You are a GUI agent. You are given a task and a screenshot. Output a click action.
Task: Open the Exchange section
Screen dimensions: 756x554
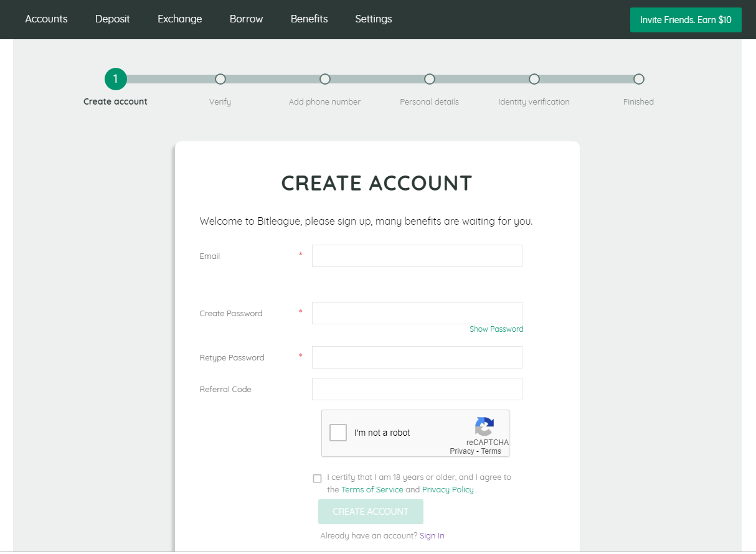pyautogui.click(x=180, y=19)
